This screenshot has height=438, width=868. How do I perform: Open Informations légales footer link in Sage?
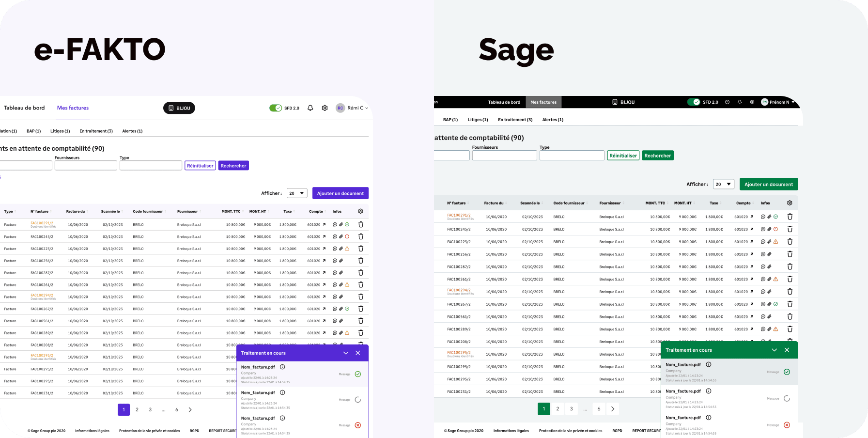pos(511,431)
